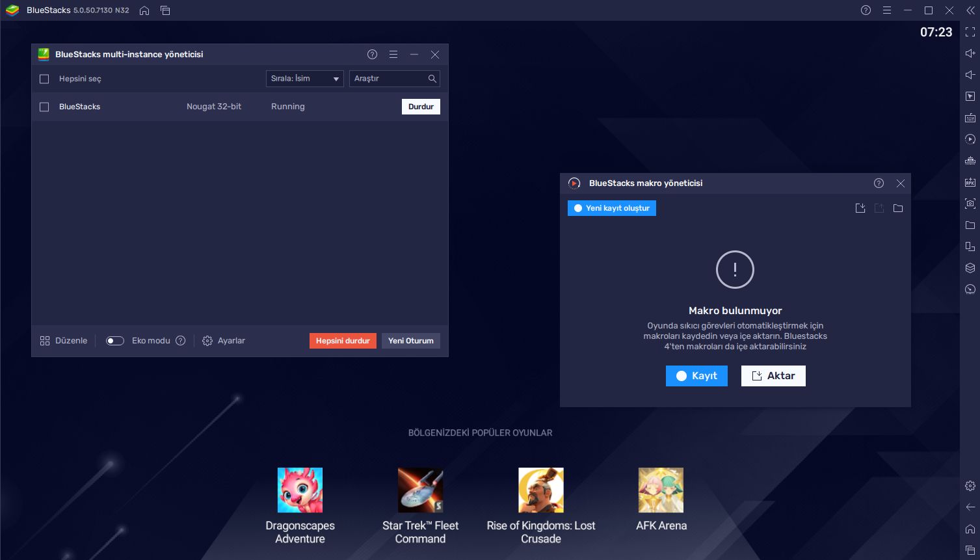Click the recent apps icon in sidebar
This screenshot has height=560, width=980.
click(970, 550)
